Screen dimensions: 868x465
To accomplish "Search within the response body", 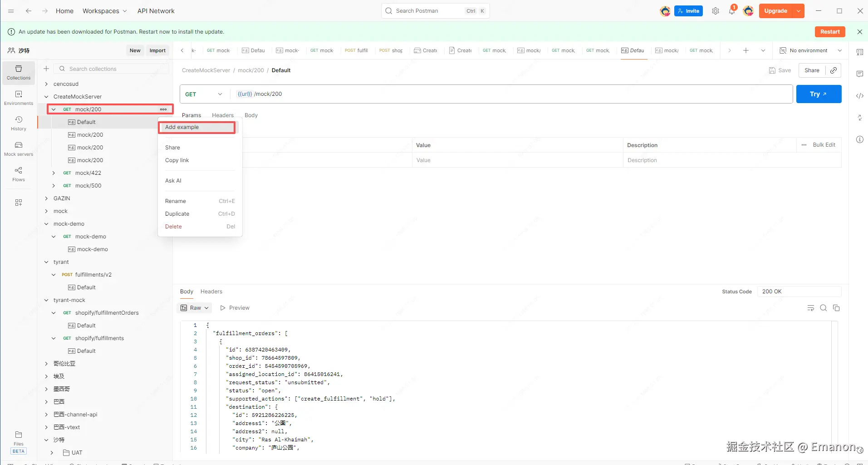I will coord(824,308).
